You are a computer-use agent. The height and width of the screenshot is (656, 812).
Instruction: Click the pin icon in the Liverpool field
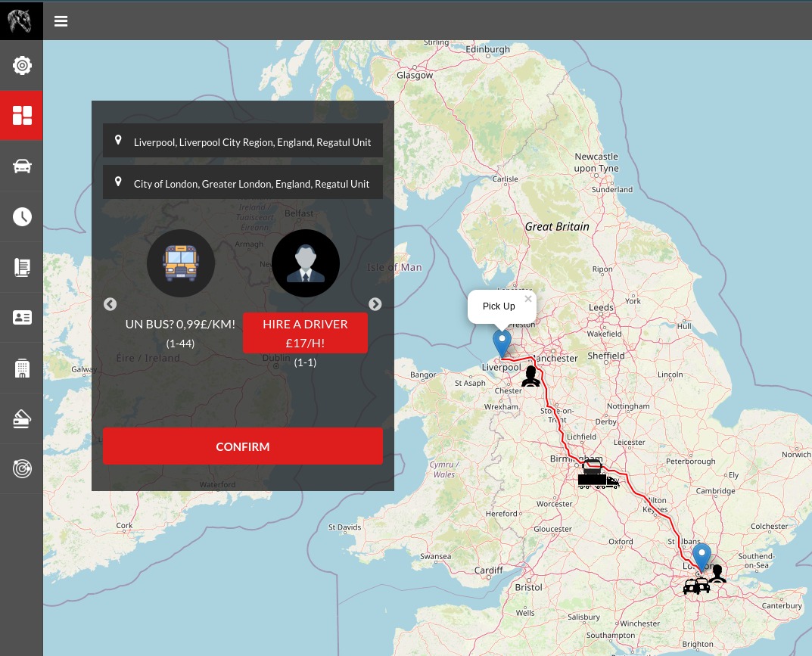pos(118,140)
